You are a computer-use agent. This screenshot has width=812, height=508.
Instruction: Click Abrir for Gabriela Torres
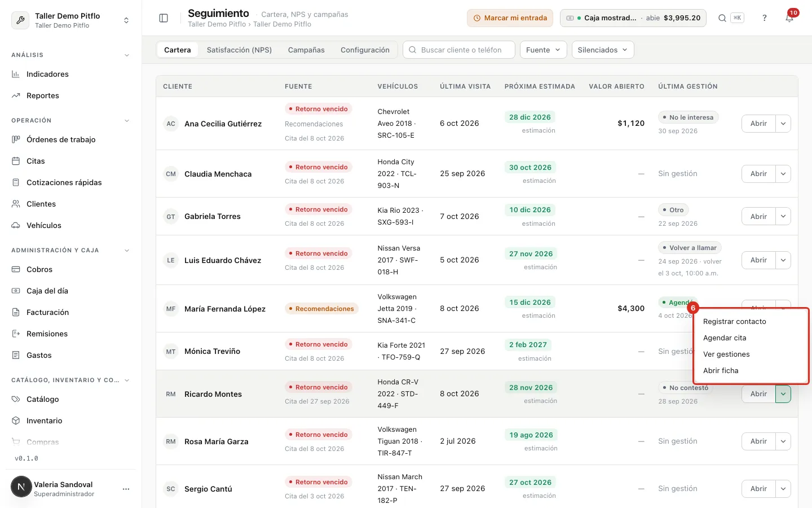point(758,216)
